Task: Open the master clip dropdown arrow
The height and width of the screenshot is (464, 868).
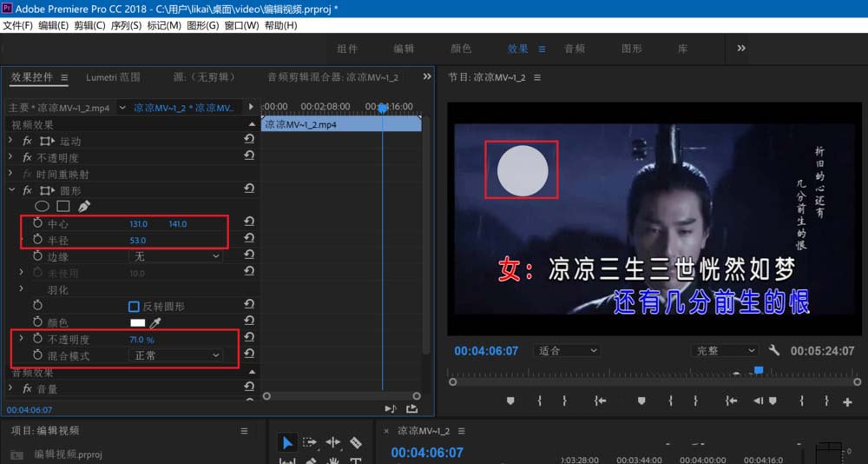Action: click(122, 108)
